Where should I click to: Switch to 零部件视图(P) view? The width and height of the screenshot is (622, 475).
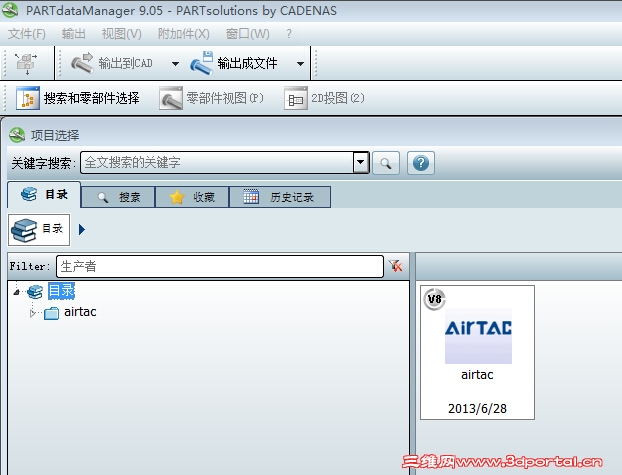pos(211,98)
